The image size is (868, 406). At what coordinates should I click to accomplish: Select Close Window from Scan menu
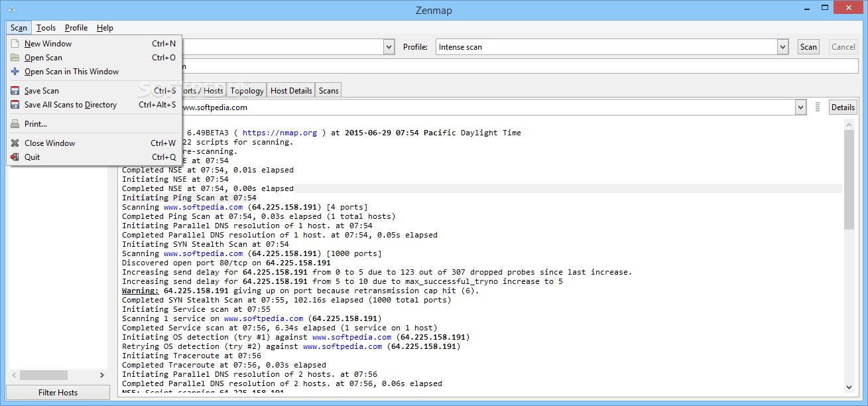(50, 143)
